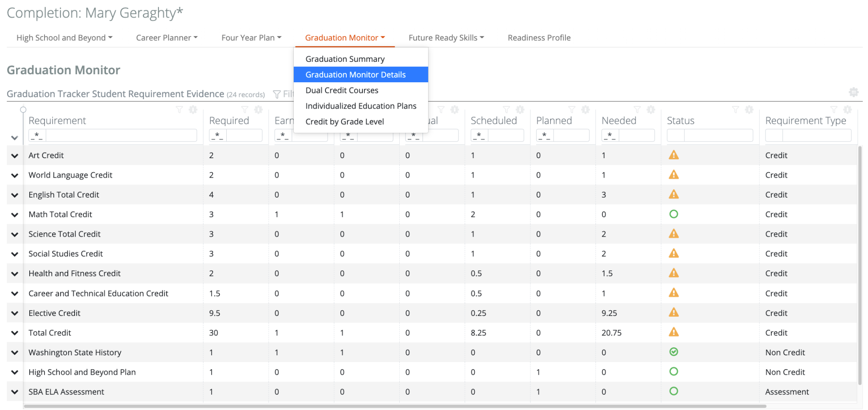This screenshot has height=410, width=868.
Task: Click the Planned column filter funnel icon
Action: [x=572, y=110]
